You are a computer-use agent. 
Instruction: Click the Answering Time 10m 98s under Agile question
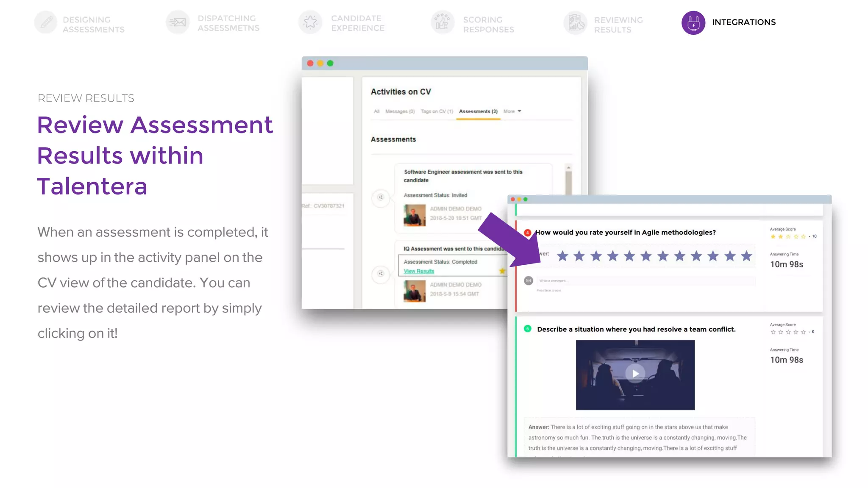(787, 264)
